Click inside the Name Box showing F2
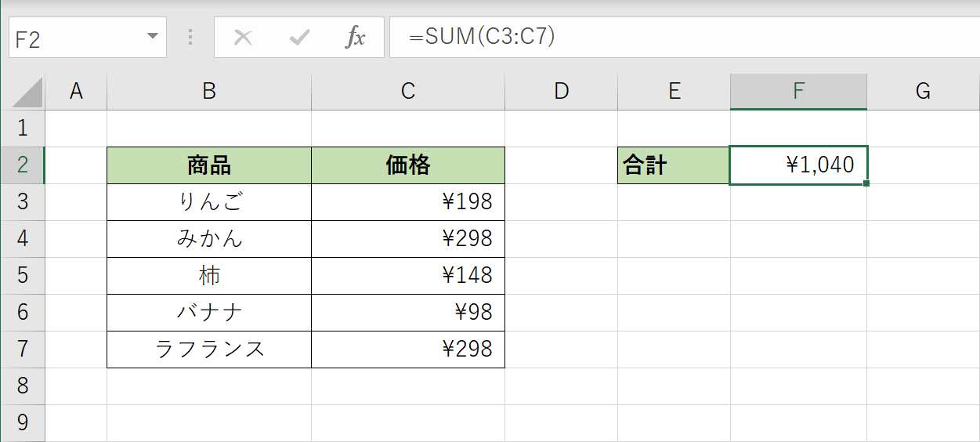This screenshot has width=980, height=442. point(74,38)
